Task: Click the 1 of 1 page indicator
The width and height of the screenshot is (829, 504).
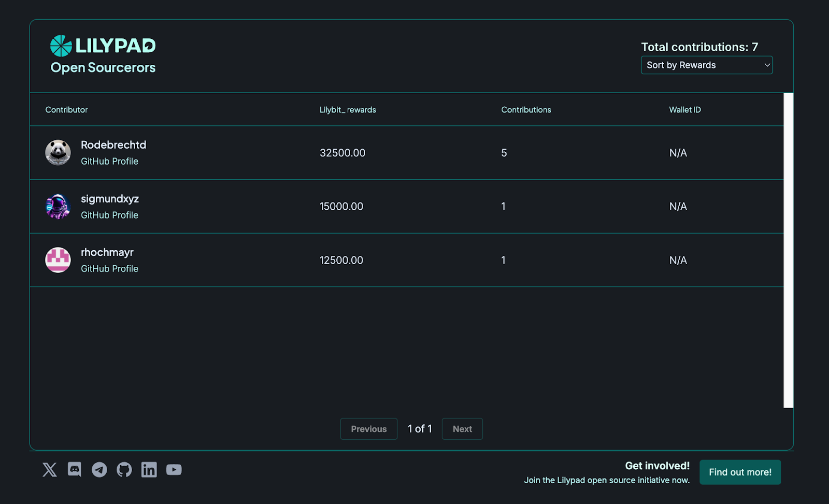Action: (420, 429)
